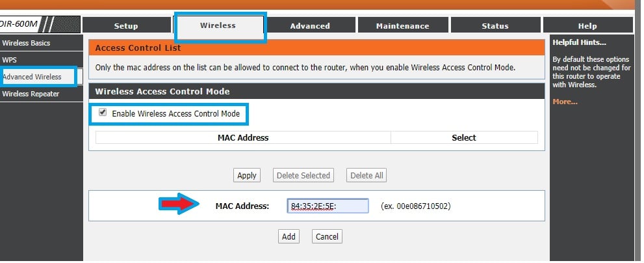Click the Select column header
644x263 pixels.
[464, 137]
